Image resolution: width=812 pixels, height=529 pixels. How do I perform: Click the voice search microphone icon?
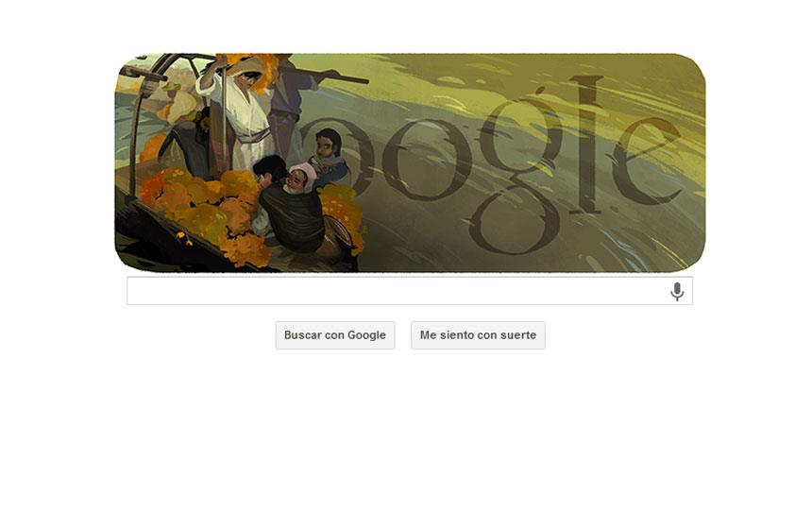coord(676,292)
